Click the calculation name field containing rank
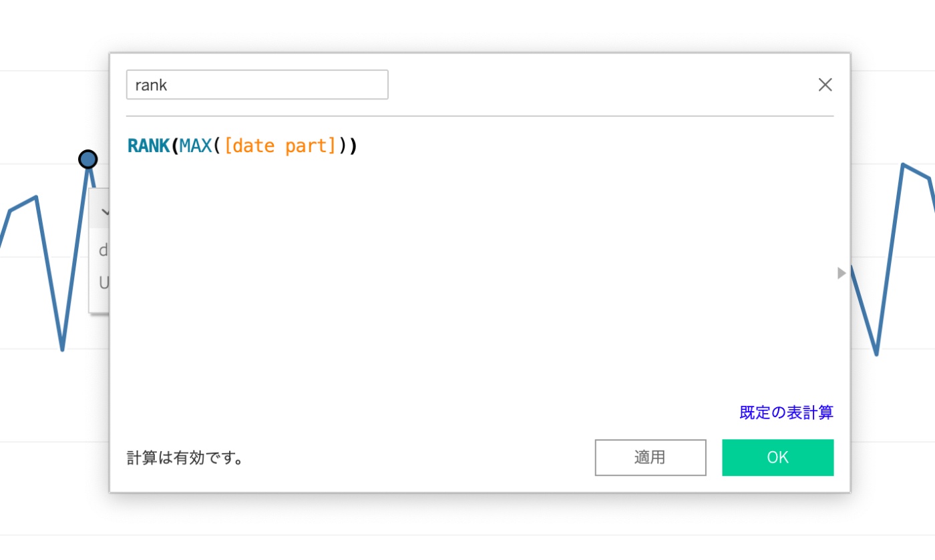935x560 pixels. [x=257, y=85]
